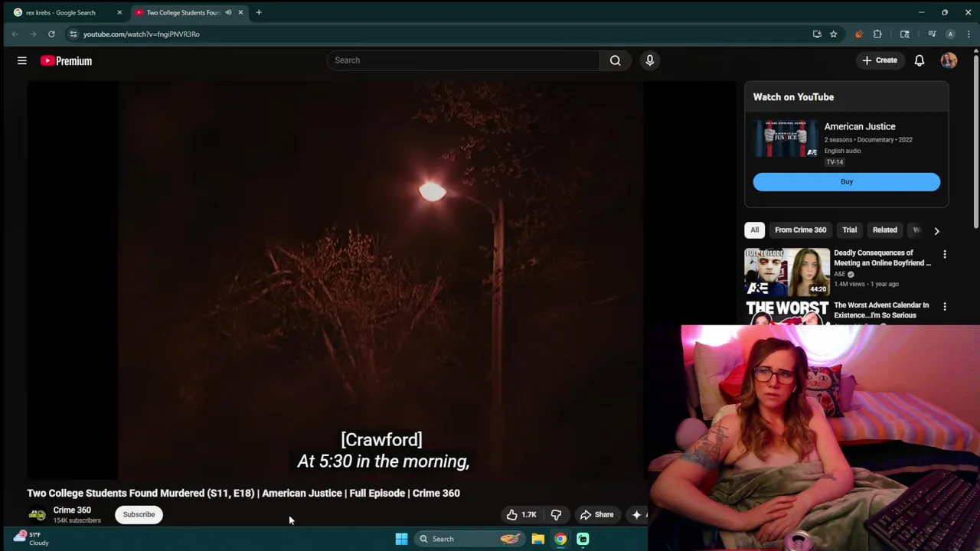Open Chrome media controls icon
Screen dimensions: 980x551
pyautogui.click(x=932, y=34)
